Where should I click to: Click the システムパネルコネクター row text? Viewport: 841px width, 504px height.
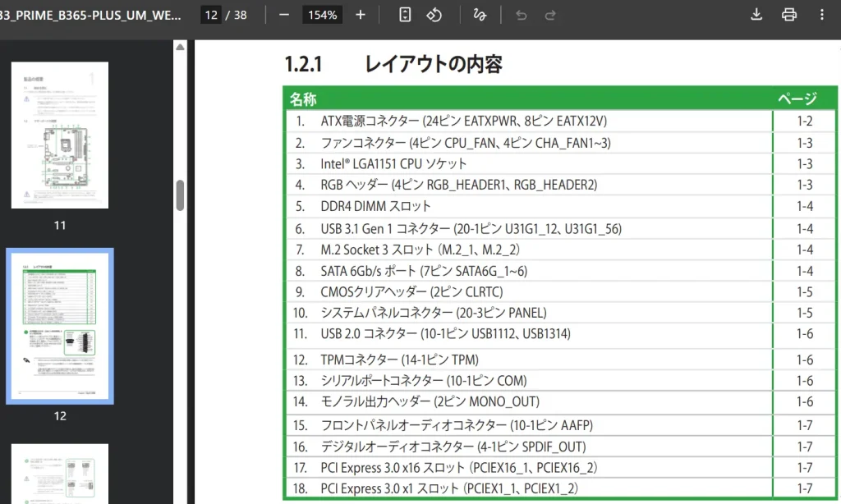pos(434,313)
